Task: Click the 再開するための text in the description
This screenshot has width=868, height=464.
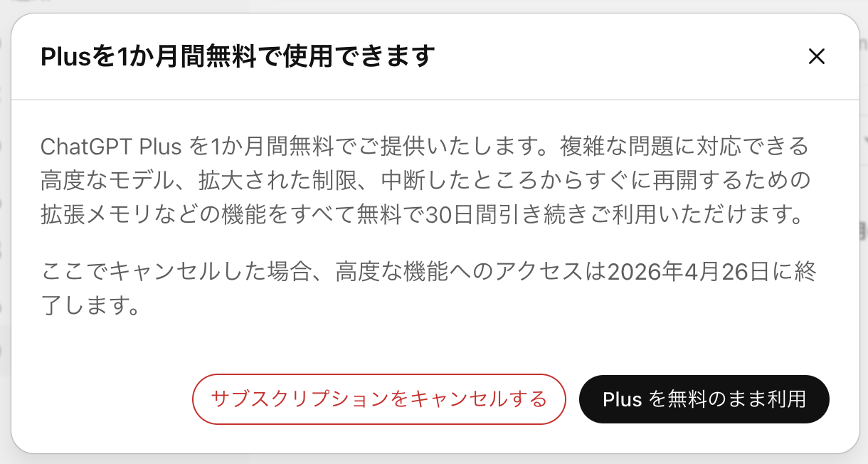Action: coord(725,181)
